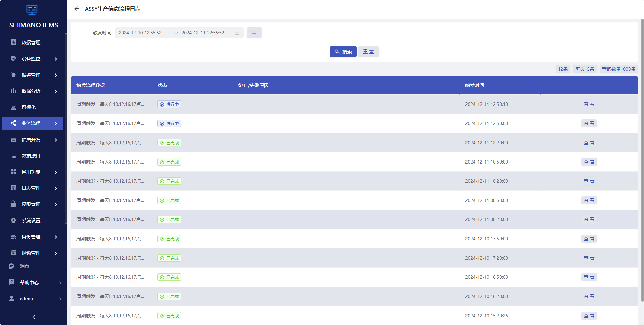
Task: Open the 系统设置 menu item
Action: 32,220
